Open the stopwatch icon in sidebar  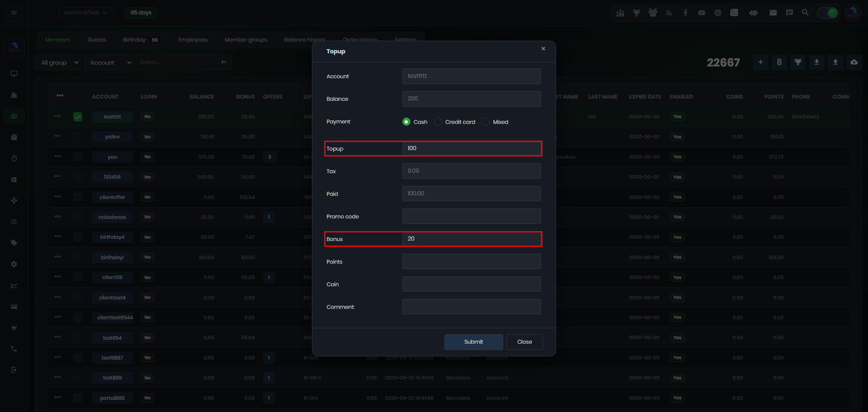14,158
